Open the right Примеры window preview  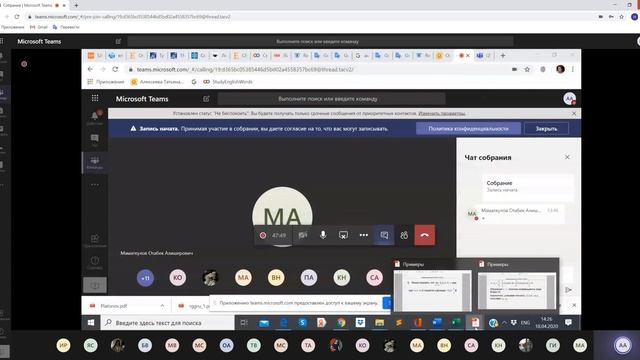pos(517,286)
